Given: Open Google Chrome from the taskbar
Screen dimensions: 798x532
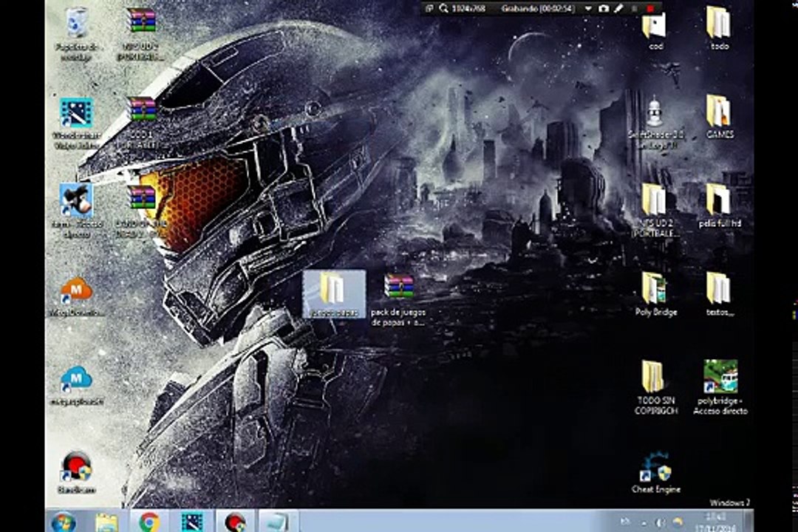Looking at the screenshot, I should (x=149, y=522).
